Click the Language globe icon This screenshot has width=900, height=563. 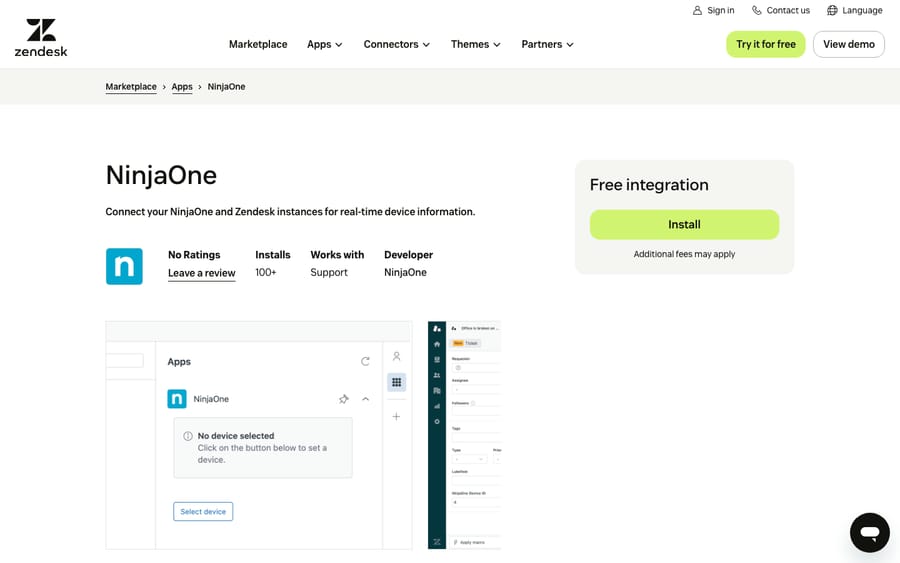(832, 10)
